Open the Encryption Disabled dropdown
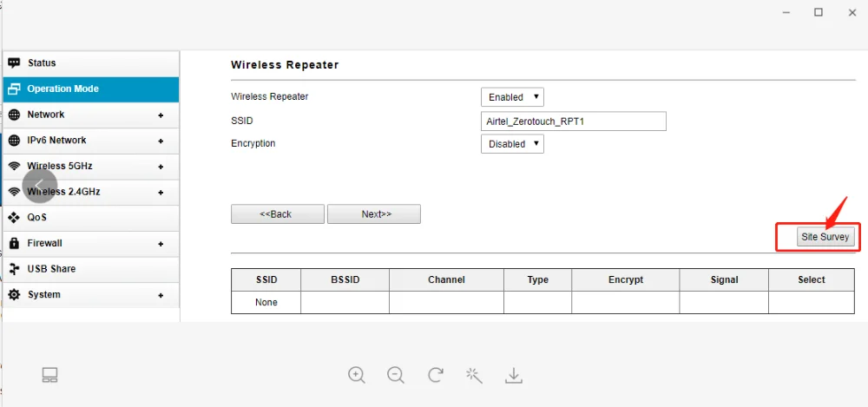Viewport: 868px width, 407px height. (513, 144)
